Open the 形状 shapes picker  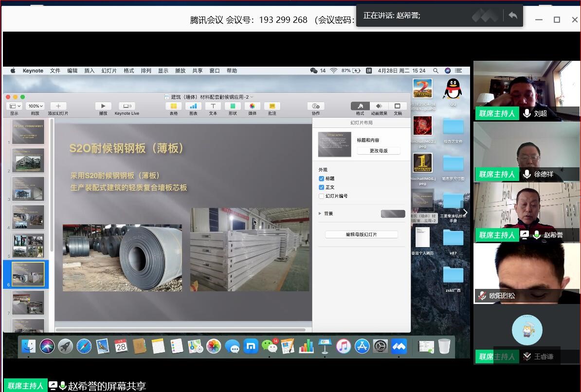(233, 106)
